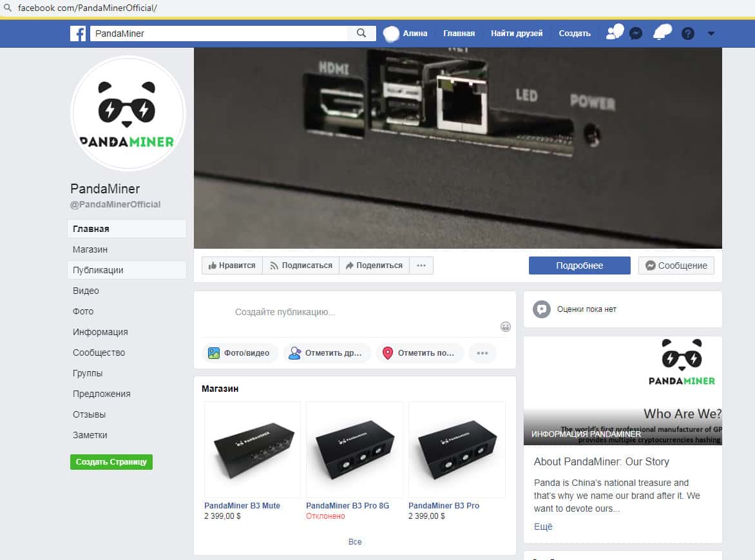Click Найти друзей in top navigation
The width and height of the screenshot is (755, 560).
517,34
